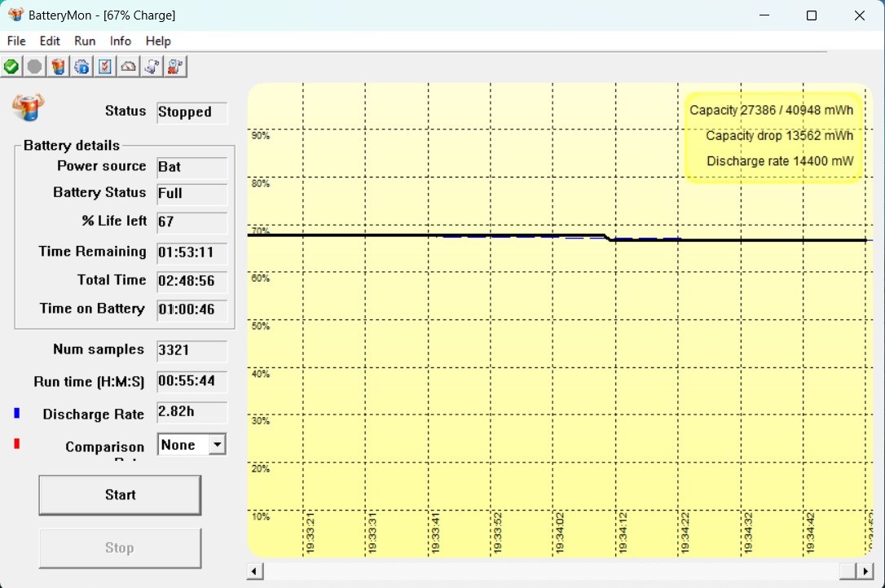The width and height of the screenshot is (885, 588).
Task: Click the 10% axis label on graph
Action: (261, 516)
